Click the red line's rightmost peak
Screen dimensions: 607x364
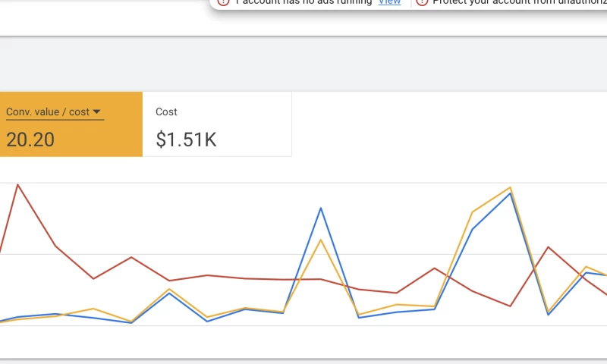[549, 247]
